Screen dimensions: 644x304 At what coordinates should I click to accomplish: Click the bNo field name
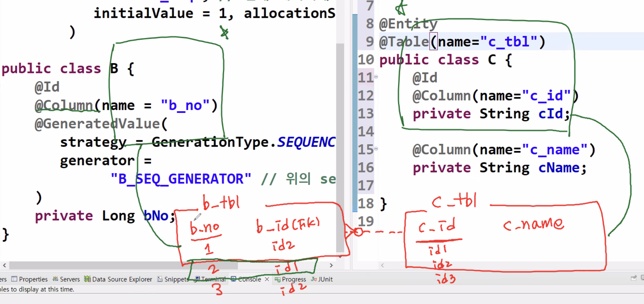point(156,216)
